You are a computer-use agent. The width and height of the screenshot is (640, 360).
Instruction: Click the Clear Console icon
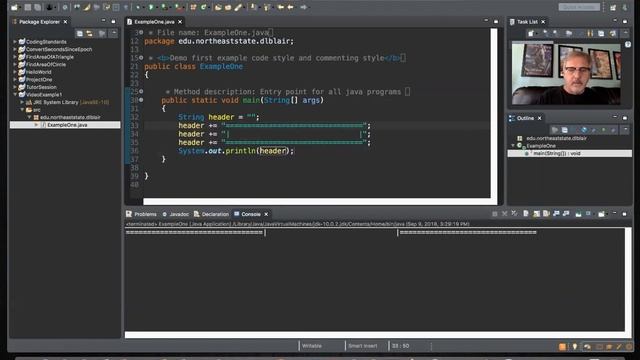point(526,214)
